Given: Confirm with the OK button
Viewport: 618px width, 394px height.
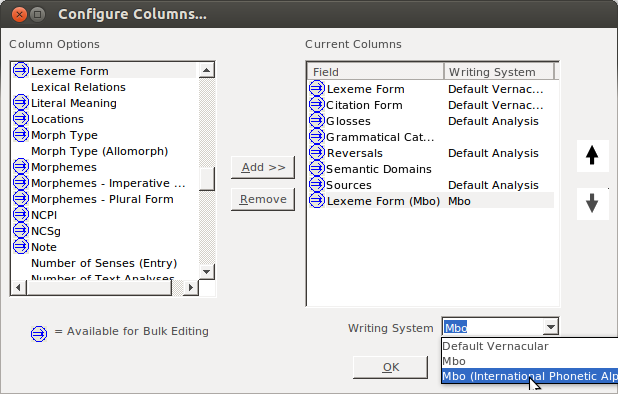Looking at the screenshot, I should (x=390, y=367).
